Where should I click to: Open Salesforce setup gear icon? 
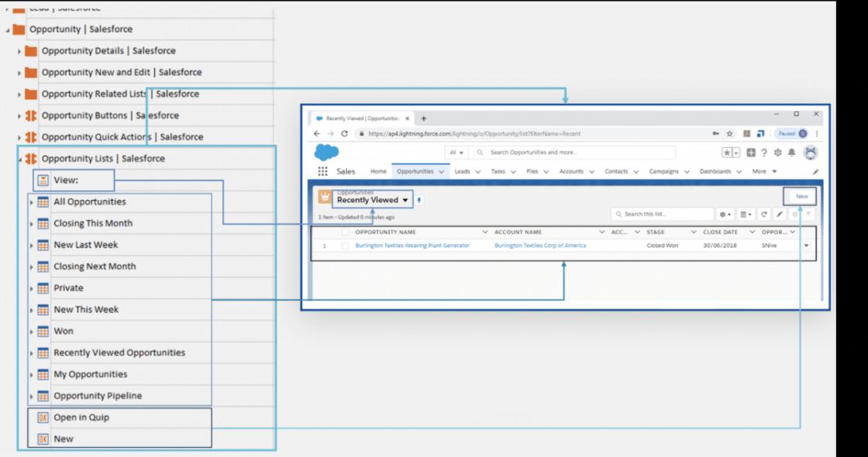(778, 153)
